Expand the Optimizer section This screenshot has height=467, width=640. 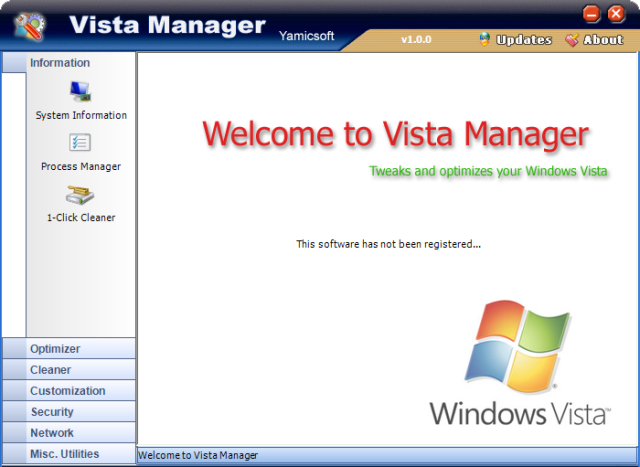(69, 349)
